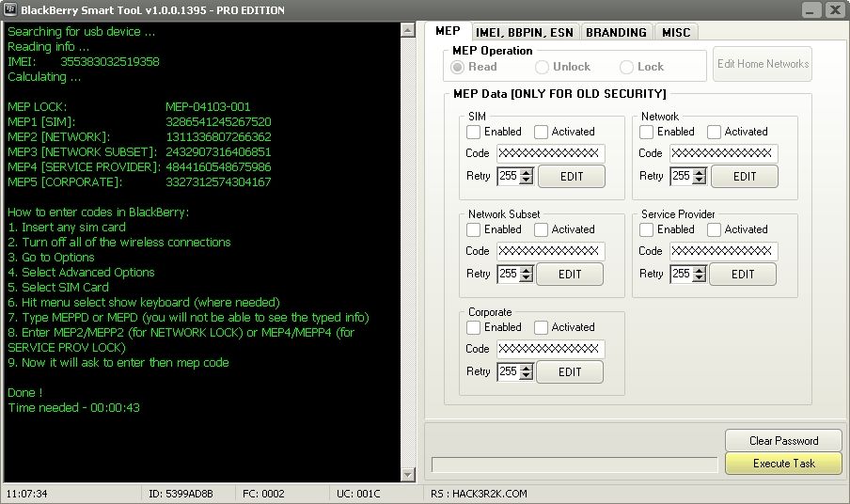
Task: Increase Service Provider Retry value
Action: pyautogui.click(x=699, y=269)
